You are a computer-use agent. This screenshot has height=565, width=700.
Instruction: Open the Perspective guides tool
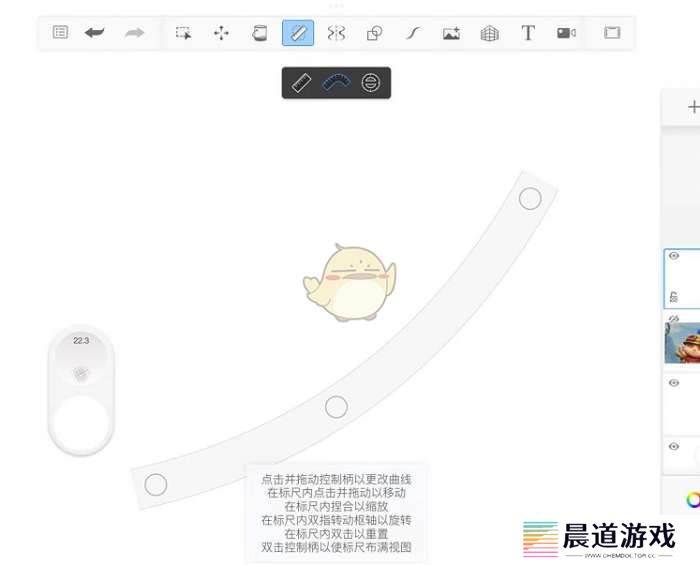489,33
